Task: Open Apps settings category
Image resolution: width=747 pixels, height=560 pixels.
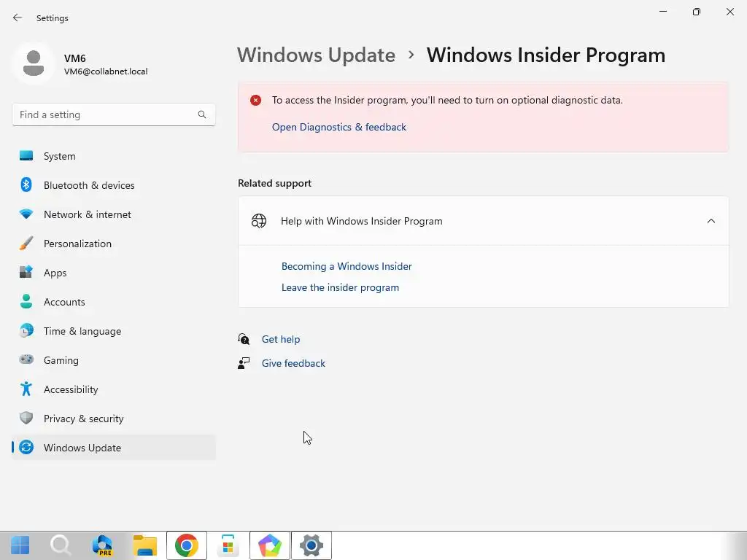Action: pyautogui.click(x=113, y=273)
